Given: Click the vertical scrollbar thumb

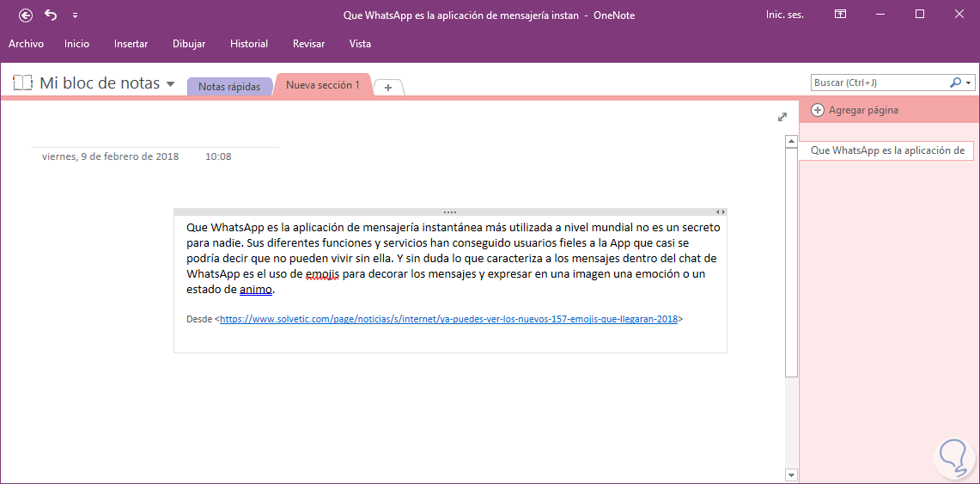Looking at the screenshot, I should [791, 263].
